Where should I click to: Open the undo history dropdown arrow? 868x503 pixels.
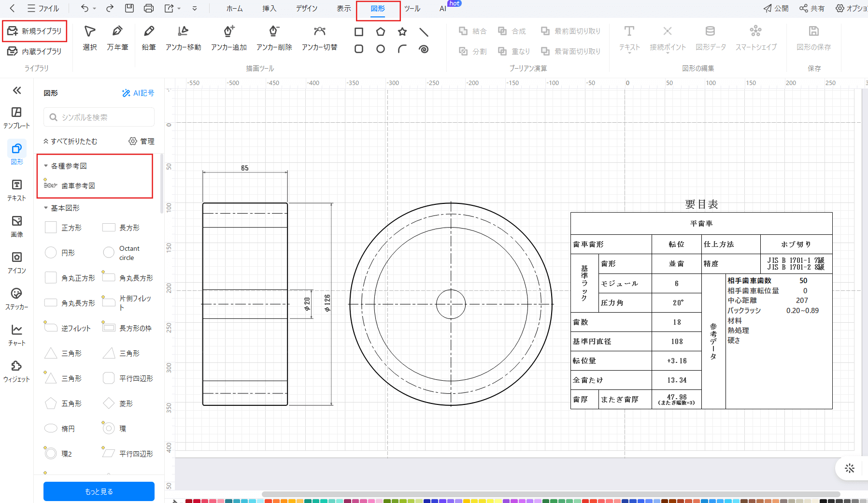coord(94,8)
